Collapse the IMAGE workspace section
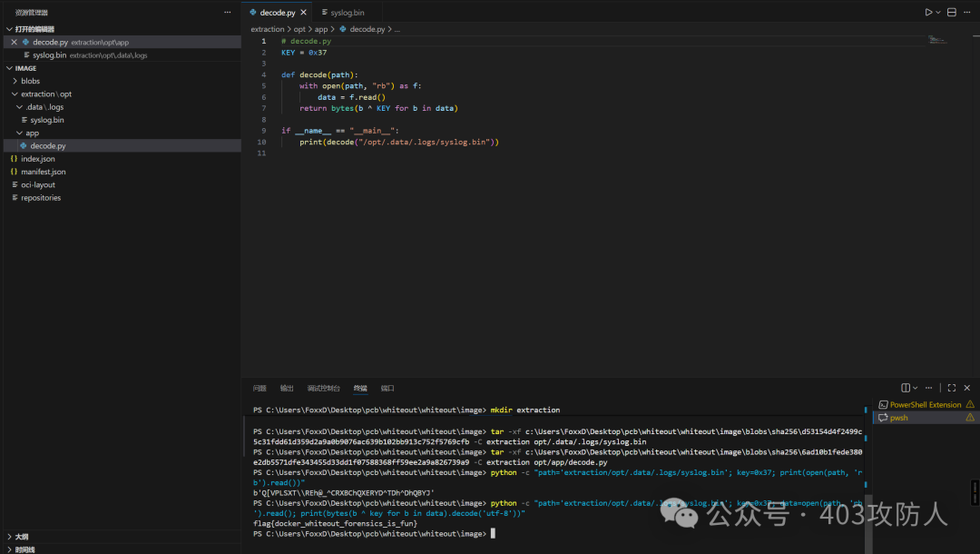This screenshot has width=980, height=554. click(x=25, y=68)
